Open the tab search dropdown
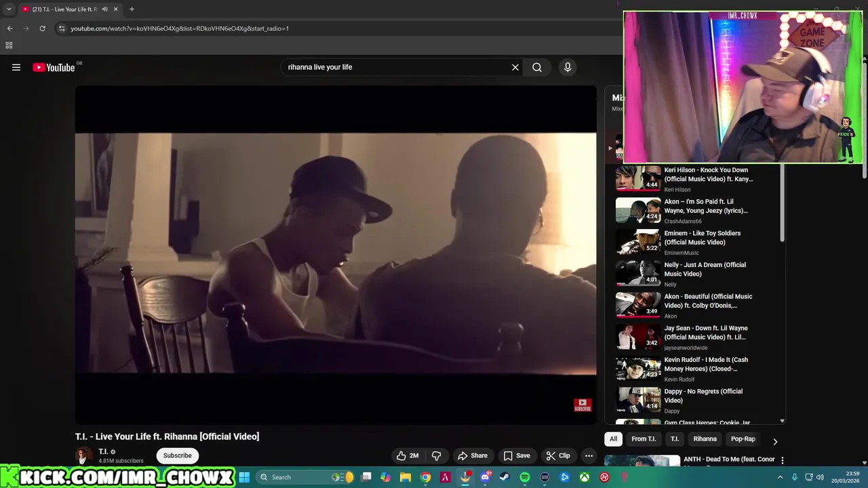The image size is (868, 488). (x=9, y=9)
